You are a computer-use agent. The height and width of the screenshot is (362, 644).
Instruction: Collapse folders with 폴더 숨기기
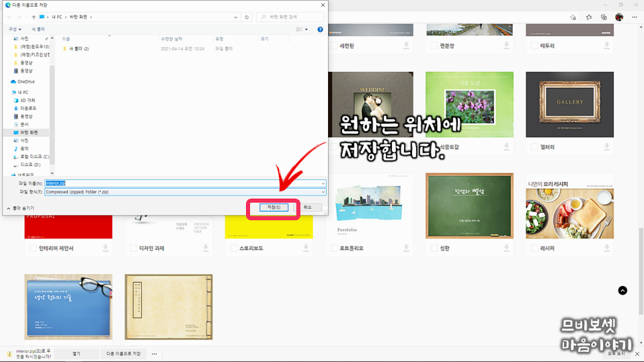pyautogui.click(x=21, y=208)
